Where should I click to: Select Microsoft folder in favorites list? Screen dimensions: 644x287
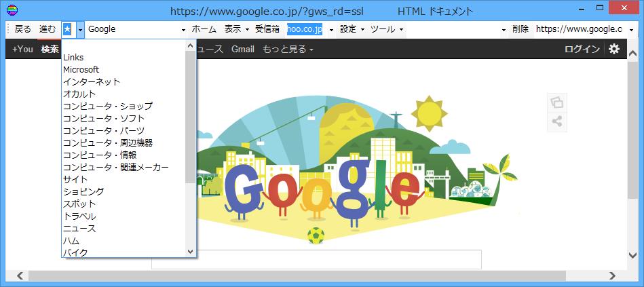click(x=81, y=70)
